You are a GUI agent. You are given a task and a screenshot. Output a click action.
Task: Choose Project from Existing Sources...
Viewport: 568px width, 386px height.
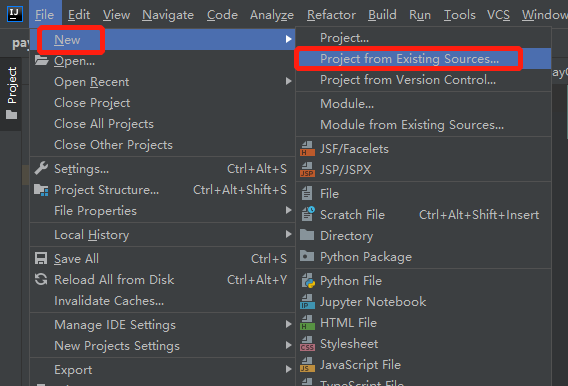(424, 59)
